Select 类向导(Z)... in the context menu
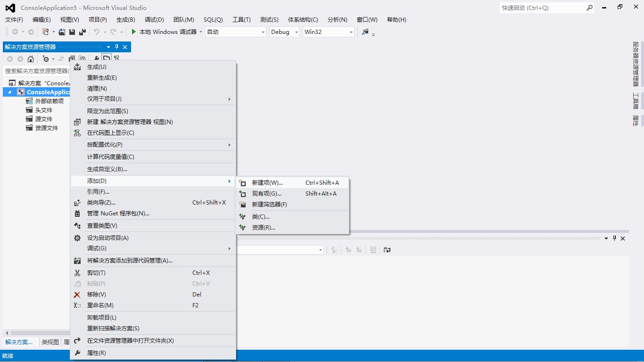Screen dimensions: 644x362 (x=153, y=203)
